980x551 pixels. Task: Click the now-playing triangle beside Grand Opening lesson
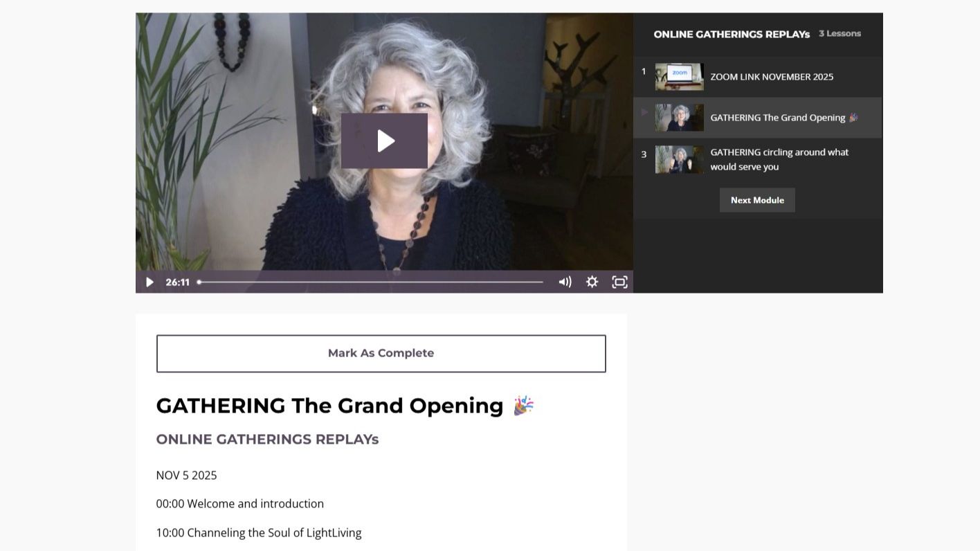tap(644, 112)
